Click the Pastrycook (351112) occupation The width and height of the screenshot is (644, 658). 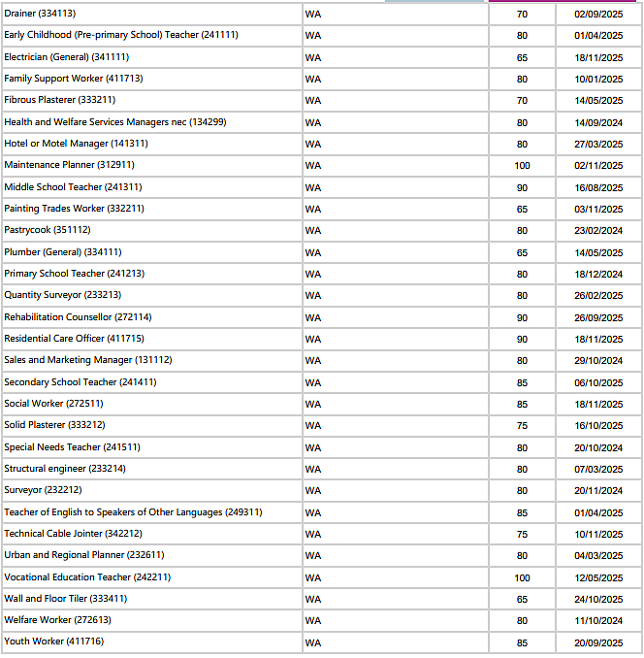click(48, 230)
